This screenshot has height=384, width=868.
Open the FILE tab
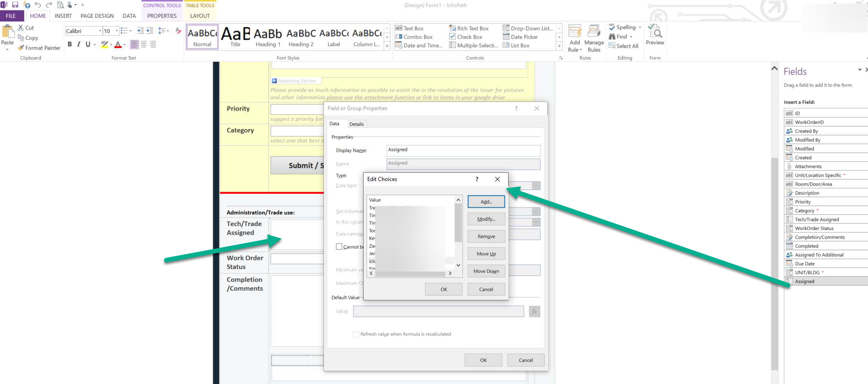(11, 16)
